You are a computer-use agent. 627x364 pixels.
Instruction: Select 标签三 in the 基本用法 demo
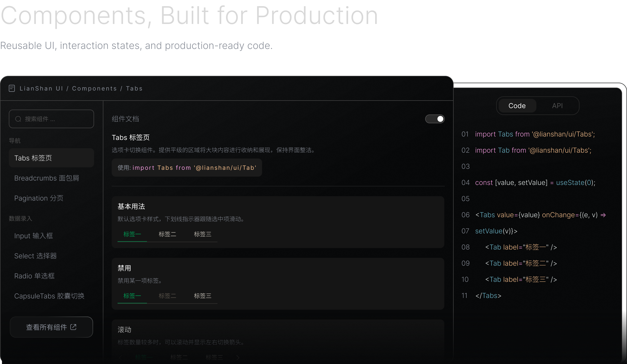pos(203,234)
